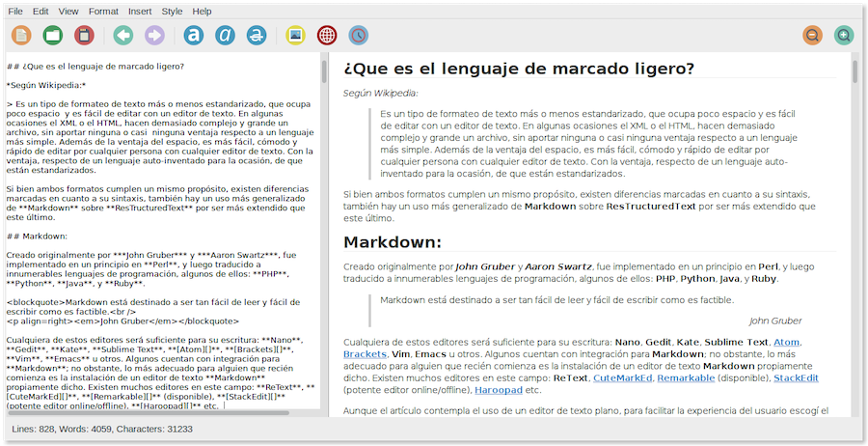Insert an image using toolbar icon
The width and height of the screenshot is (868, 446).
[295, 36]
